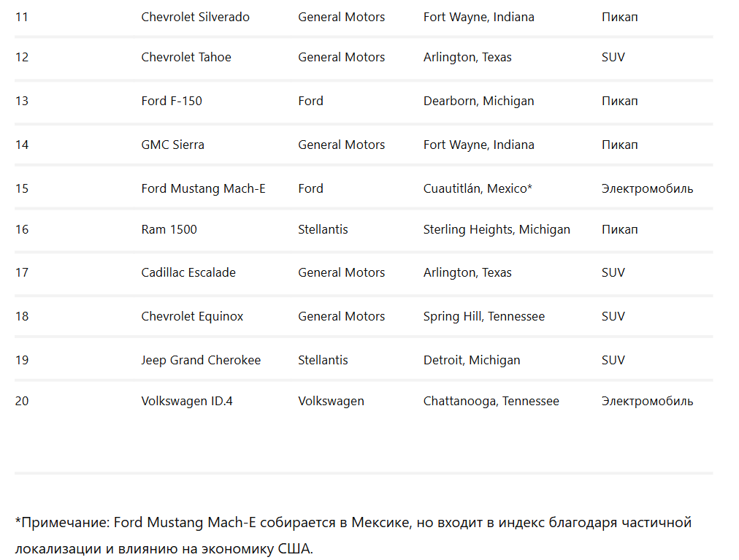Select the Chevrolet Silverado model cell
The image size is (739, 560).
[195, 17]
